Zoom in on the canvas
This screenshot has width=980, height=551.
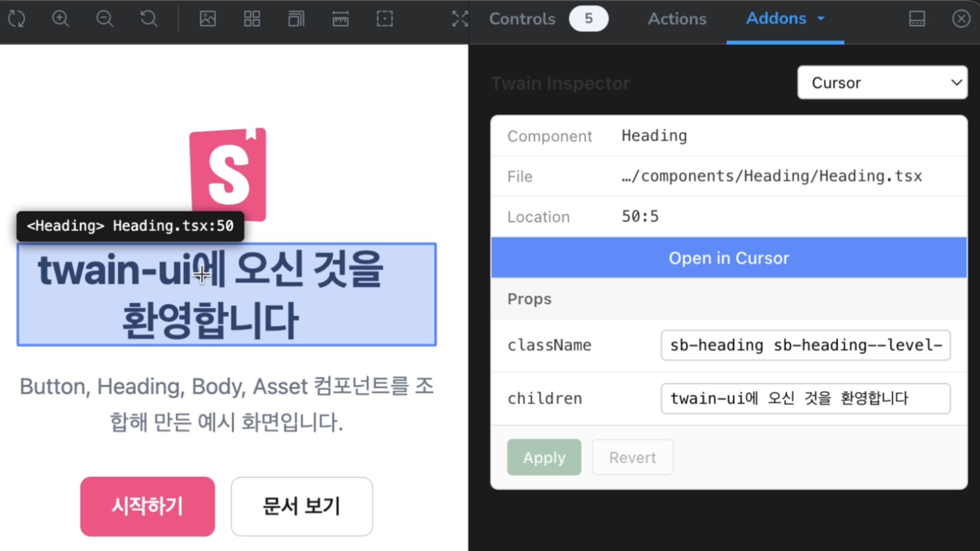(60, 19)
